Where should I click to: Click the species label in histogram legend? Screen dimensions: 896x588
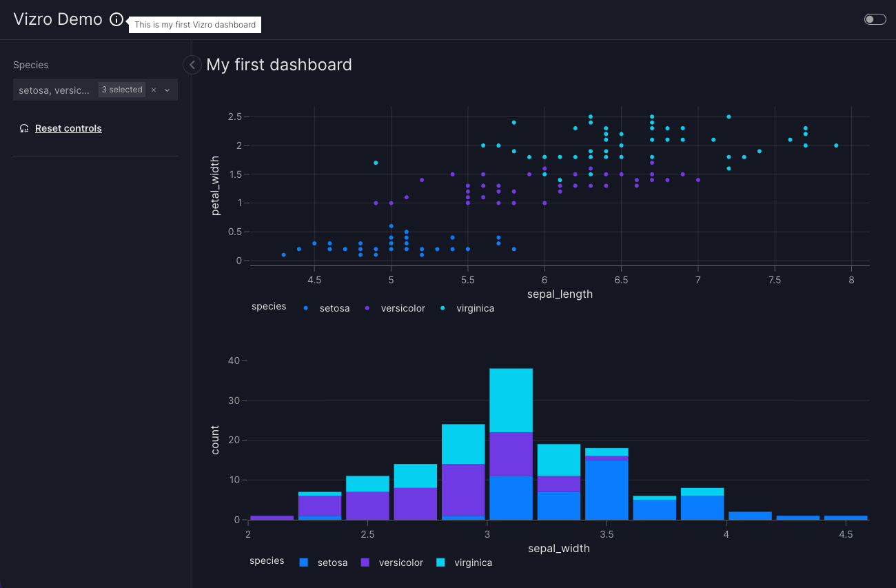[267, 560]
